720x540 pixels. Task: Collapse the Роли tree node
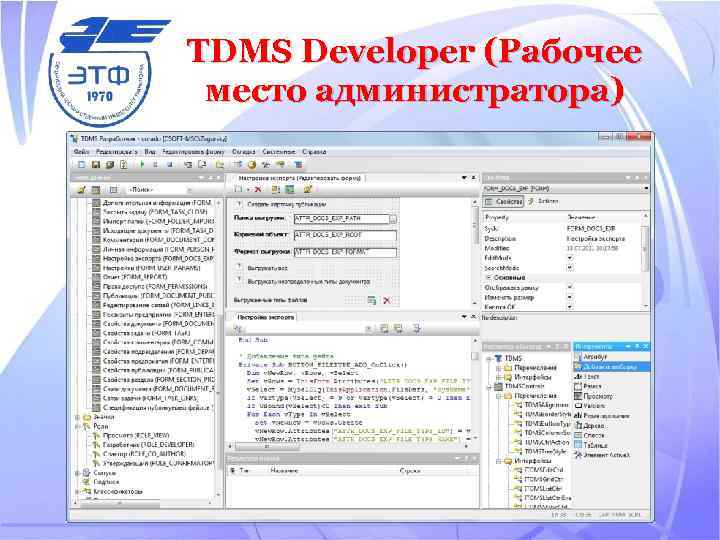tap(77, 427)
